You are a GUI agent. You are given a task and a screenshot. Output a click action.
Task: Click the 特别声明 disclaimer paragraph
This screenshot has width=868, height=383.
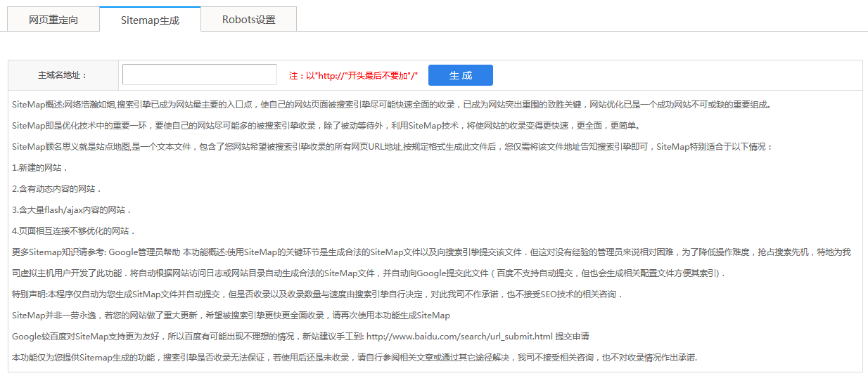pyautogui.click(x=317, y=294)
